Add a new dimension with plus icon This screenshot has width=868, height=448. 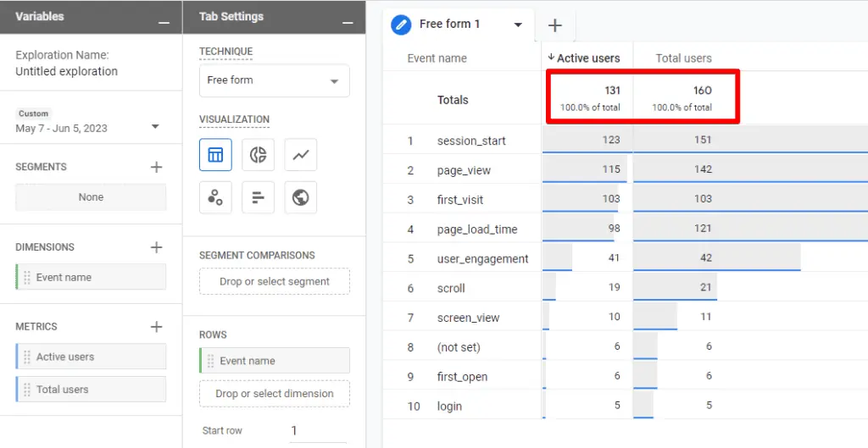coord(157,247)
